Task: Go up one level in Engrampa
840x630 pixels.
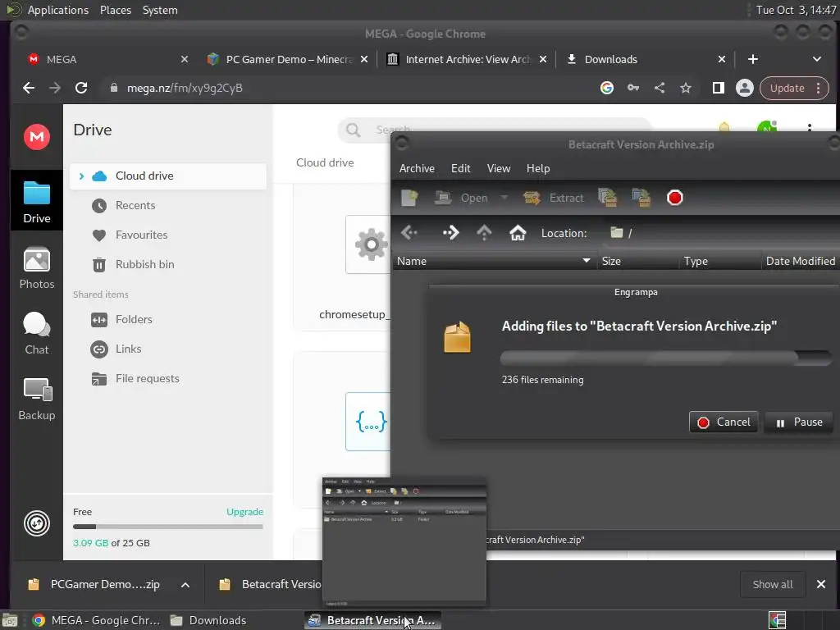Action: click(484, 232)
